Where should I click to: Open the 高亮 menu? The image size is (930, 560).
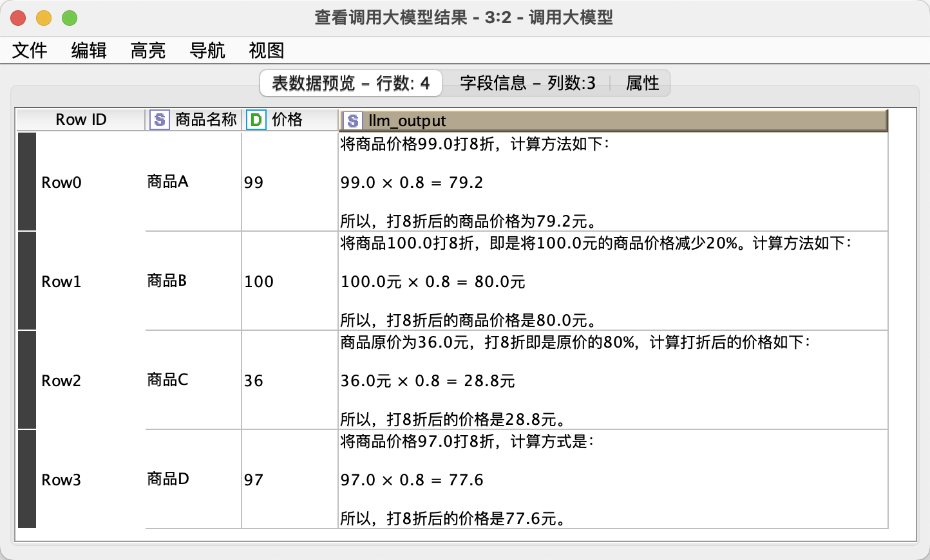pos(147,50)
